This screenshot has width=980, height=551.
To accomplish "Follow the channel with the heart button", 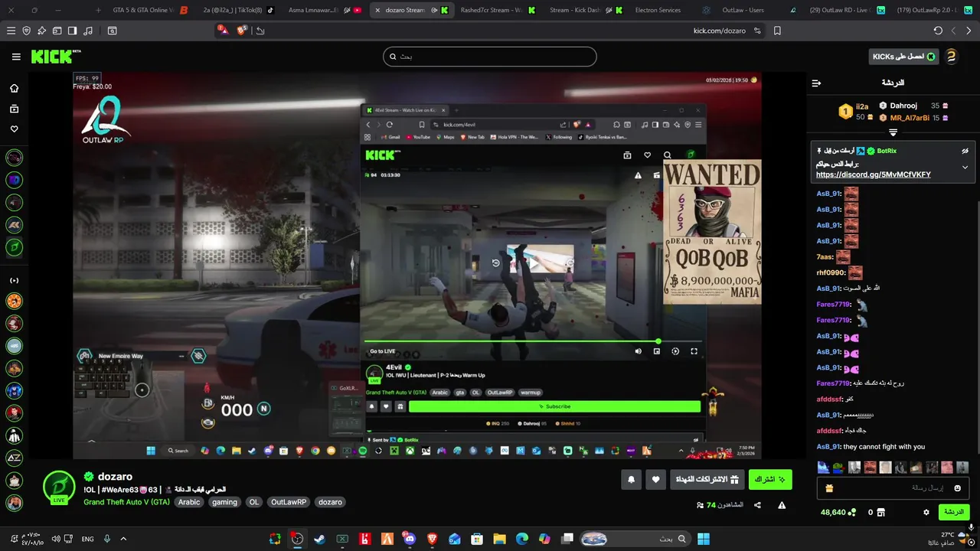I will point(656,480).
